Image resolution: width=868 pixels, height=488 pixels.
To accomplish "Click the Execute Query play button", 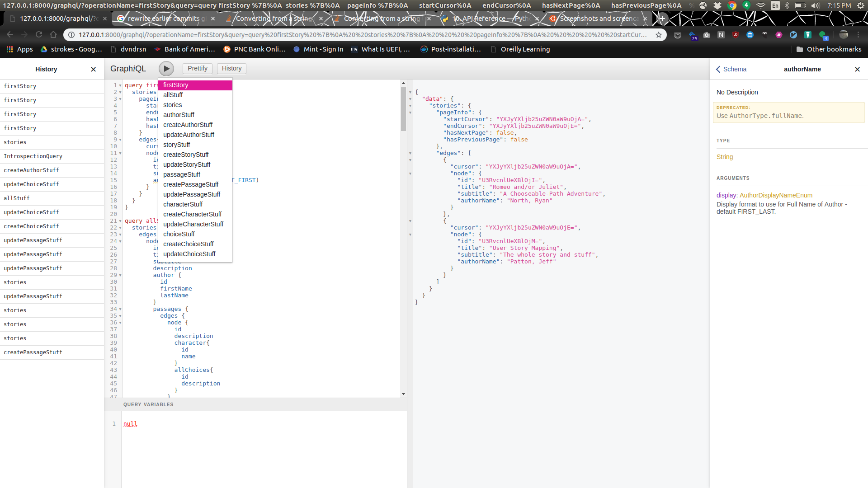I will point(166,69).
